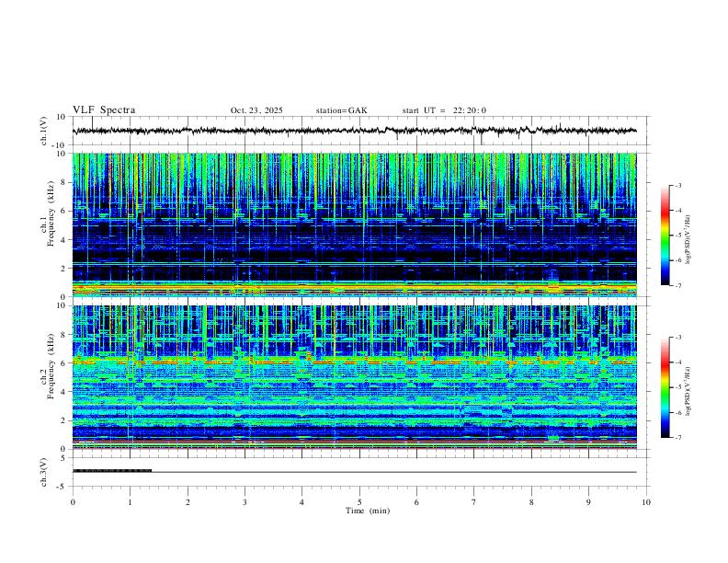The height and width of the screenshot is (563, 728).
Task: Click the lower log(PSD) colorbar label
Action: coord(688,391)
